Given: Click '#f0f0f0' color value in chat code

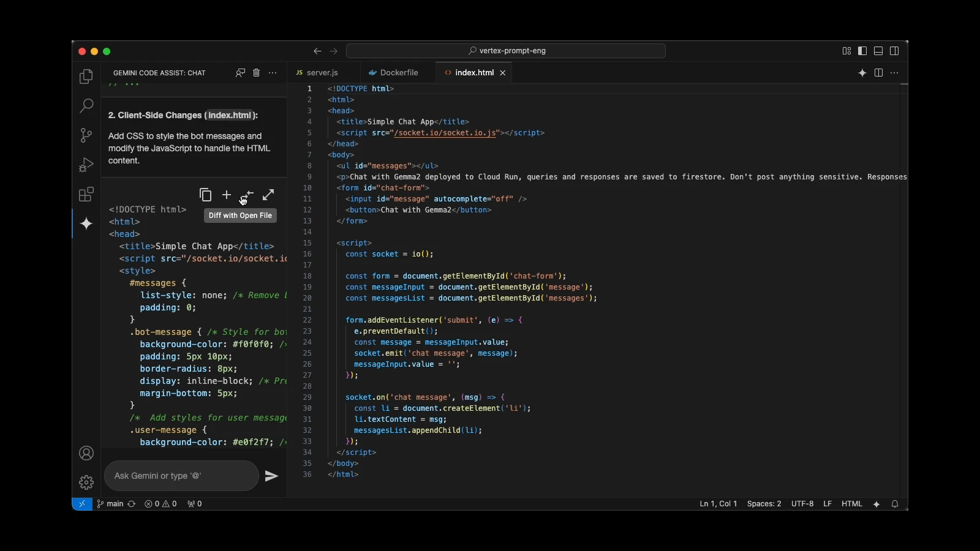Looking at the screenshot, I should pos(251,344).
